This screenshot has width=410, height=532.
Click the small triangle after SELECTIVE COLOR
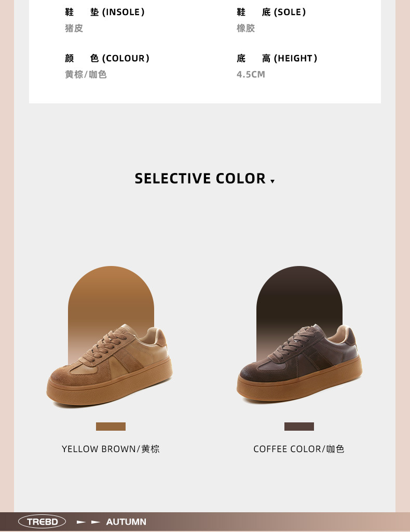[x=272, y=181]
